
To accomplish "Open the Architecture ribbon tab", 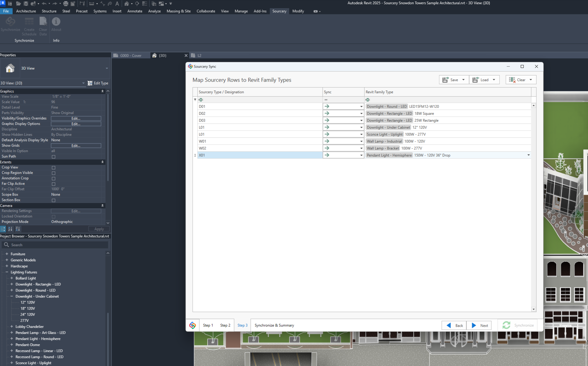I will 26,11.
